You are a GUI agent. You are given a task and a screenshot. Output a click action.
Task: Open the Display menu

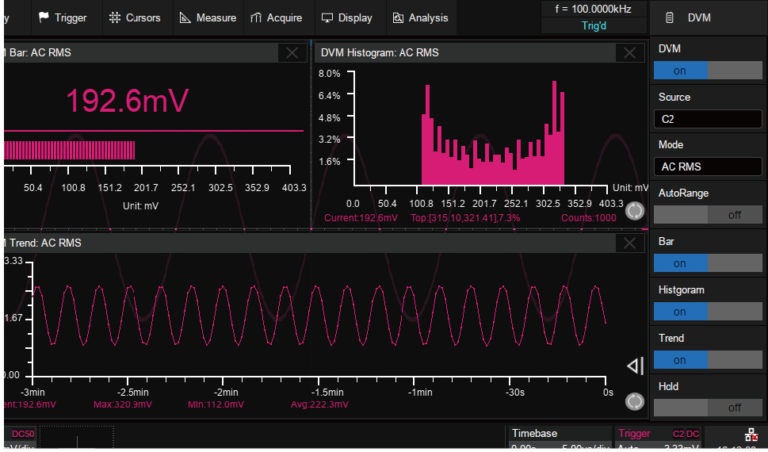tap(346, 17)
